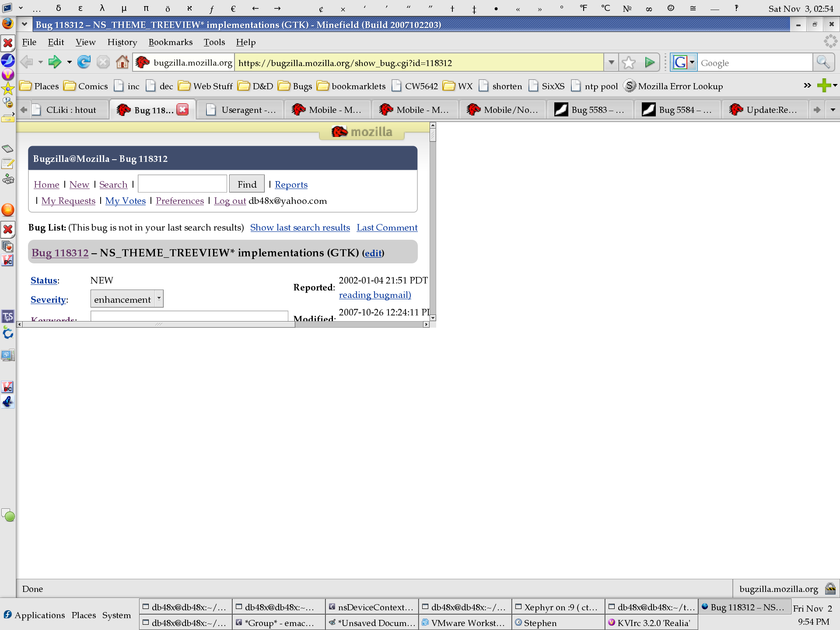The image size is (840, 630).
Task: Open the list all tabs dropdown
Action: click(x=833, y=110)
